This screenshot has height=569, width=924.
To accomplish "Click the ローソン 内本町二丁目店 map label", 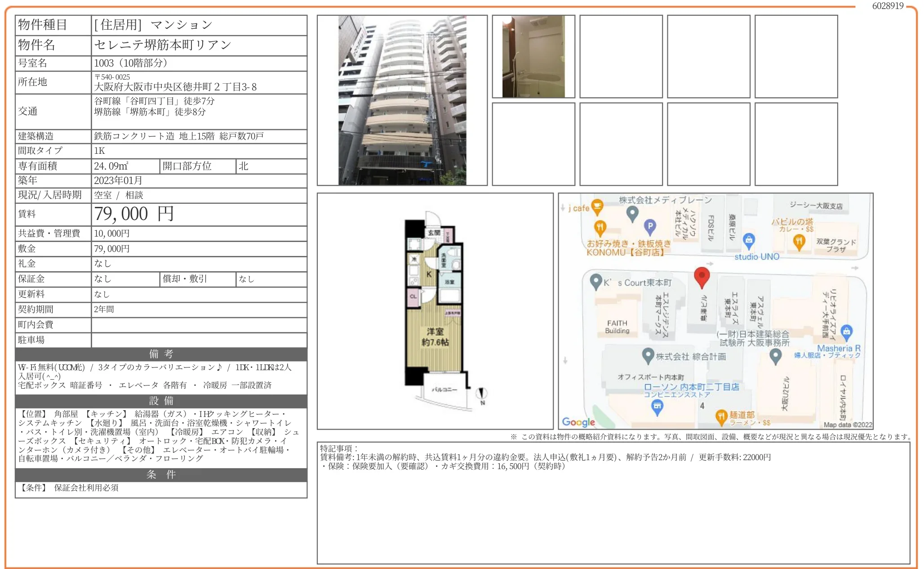I will click(x=691, y=387).
